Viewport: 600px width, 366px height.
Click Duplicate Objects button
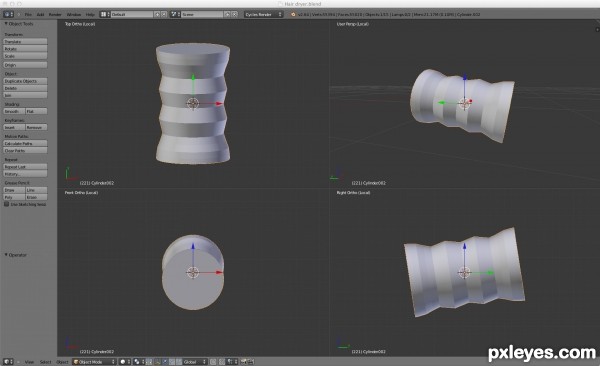tap(25, 81)
